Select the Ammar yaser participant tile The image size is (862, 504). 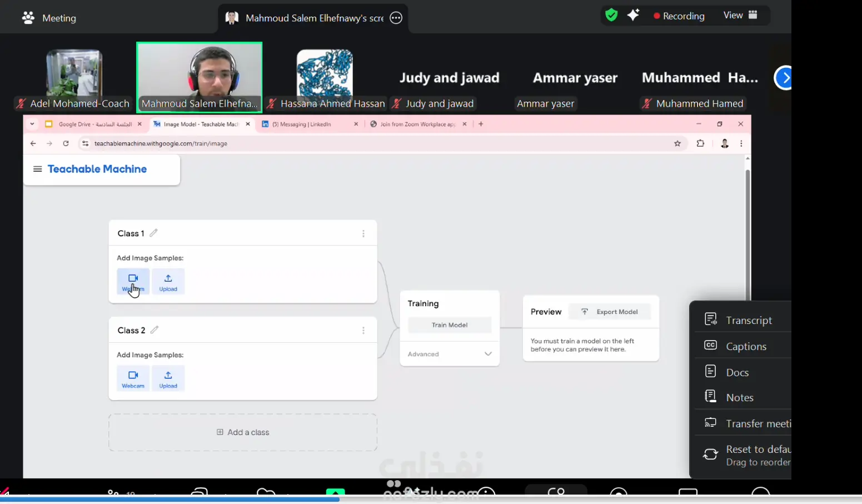(x=575, y=77)
